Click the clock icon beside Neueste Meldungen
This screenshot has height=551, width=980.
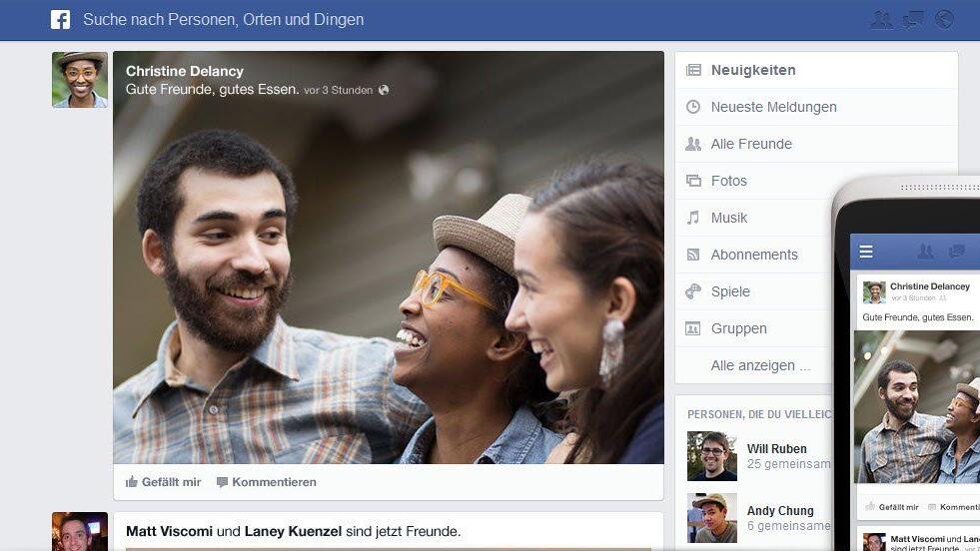(x=693, y=107)
